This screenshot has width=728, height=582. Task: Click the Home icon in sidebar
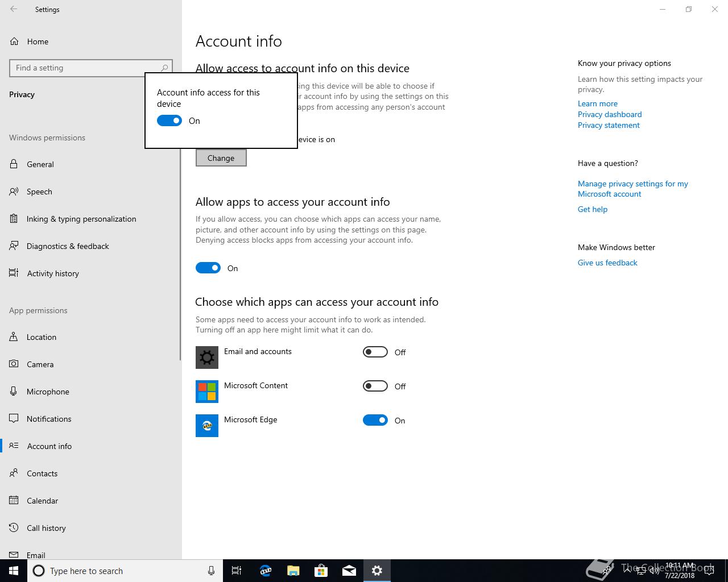(14, 41)
